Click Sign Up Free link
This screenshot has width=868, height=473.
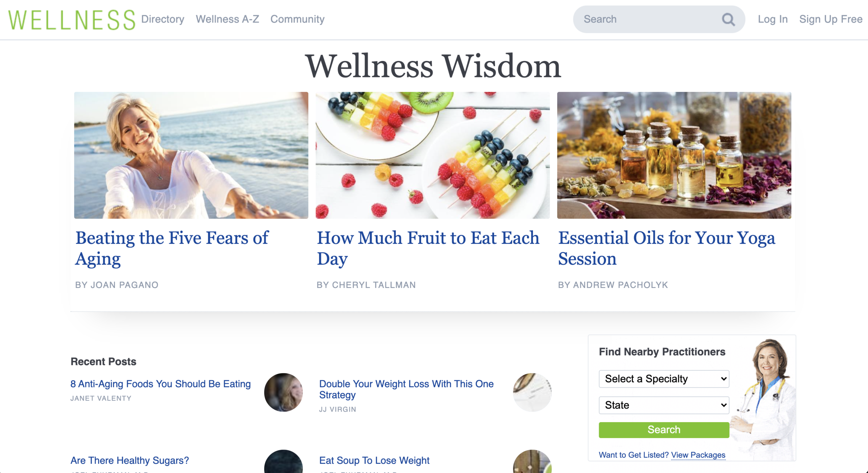(x=831, y=19)
